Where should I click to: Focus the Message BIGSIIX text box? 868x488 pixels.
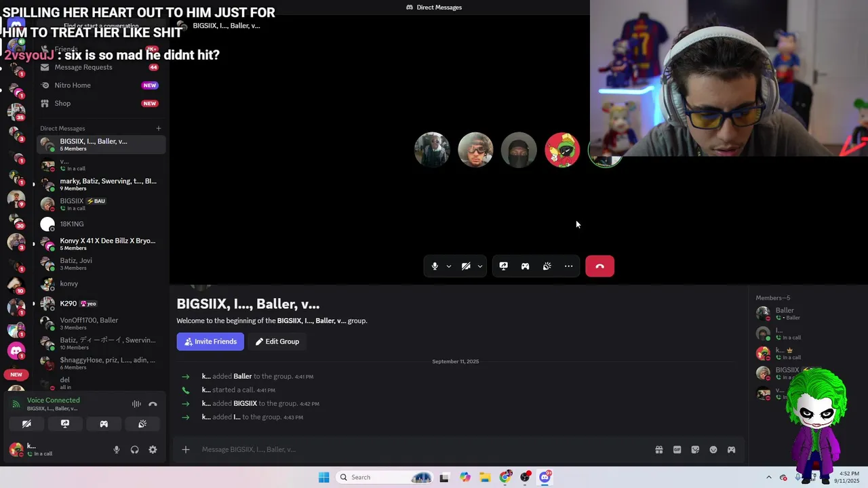point(424,449)
